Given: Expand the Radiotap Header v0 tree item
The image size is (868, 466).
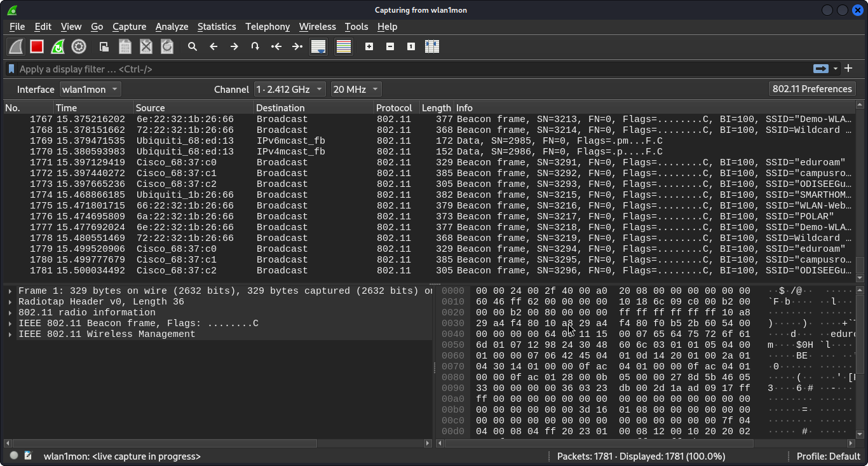Looking at the screenshot, I should [x=11, y=302].
